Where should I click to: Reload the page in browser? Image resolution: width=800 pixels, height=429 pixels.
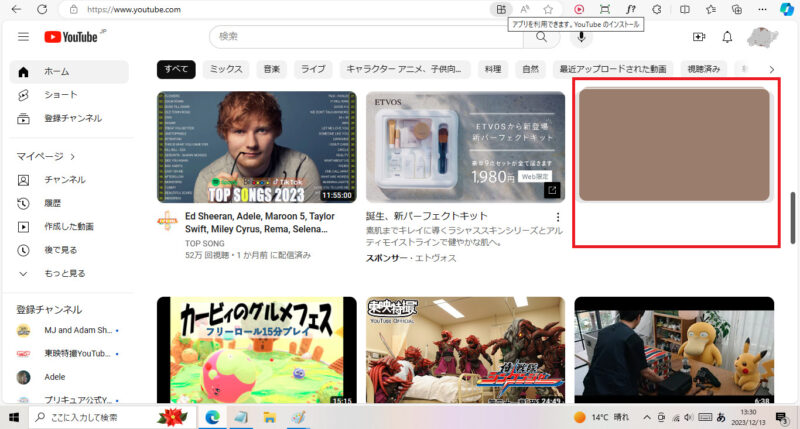tap(42, 9)
